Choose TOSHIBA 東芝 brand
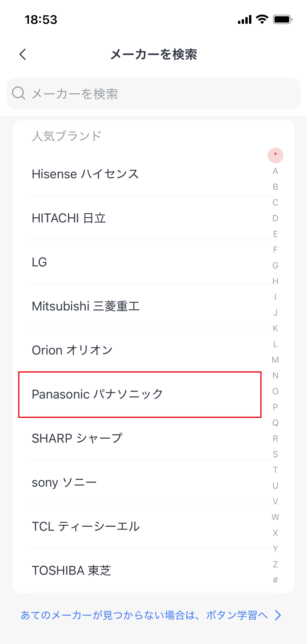This screenshot has height=644, width=307. [146, 570]
